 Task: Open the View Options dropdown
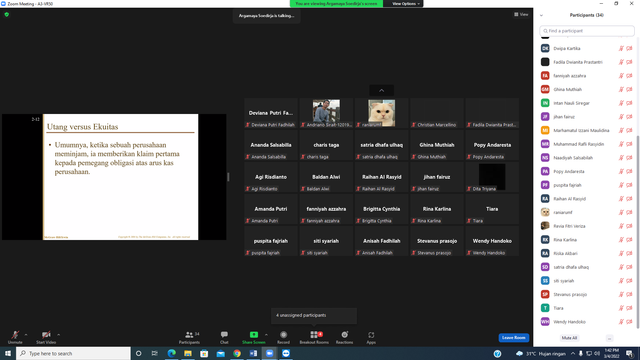[405, 4]
